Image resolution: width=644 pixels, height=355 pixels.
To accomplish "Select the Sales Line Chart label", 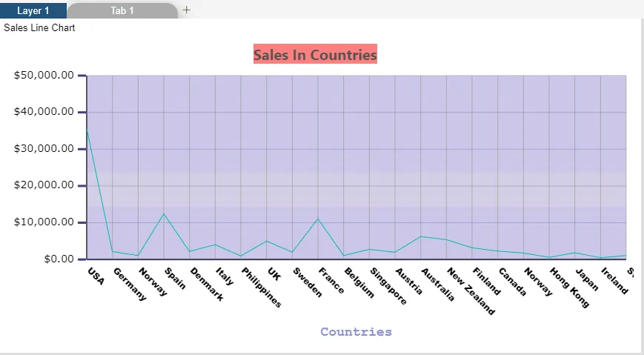I will pos(40,28).
